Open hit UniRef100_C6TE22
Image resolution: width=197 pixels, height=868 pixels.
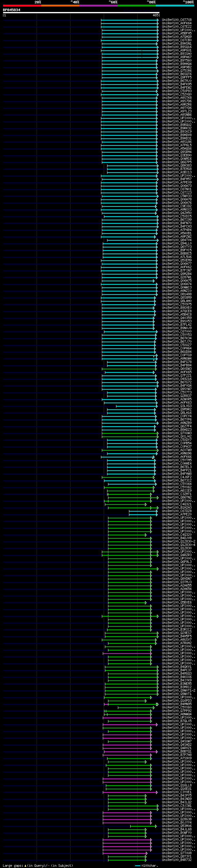coord(176,26)
